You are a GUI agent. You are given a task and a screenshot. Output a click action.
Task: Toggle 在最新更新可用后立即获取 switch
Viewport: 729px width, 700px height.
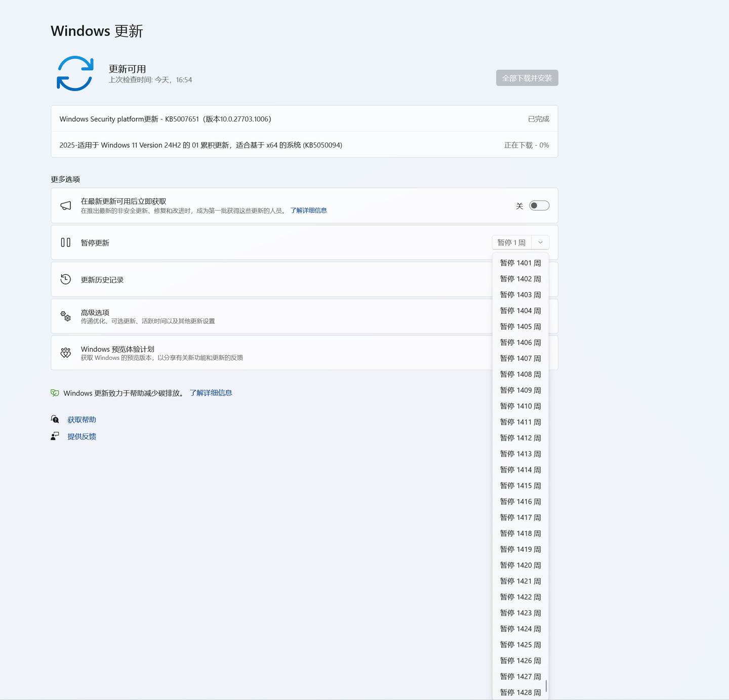539,205
